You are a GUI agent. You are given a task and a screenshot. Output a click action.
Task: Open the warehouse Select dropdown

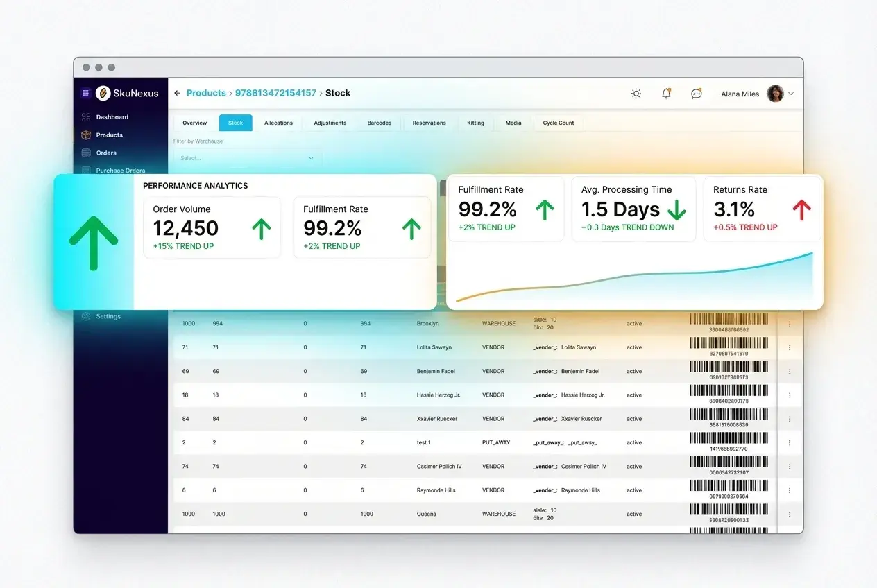pyautogui.click(x=246, y=158)
